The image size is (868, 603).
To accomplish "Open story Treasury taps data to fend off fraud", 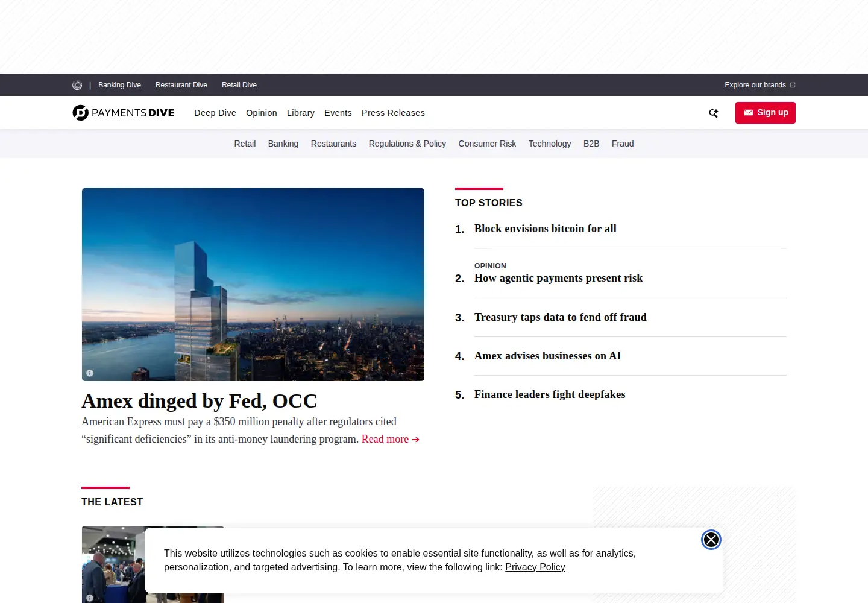I will [561, 317].
